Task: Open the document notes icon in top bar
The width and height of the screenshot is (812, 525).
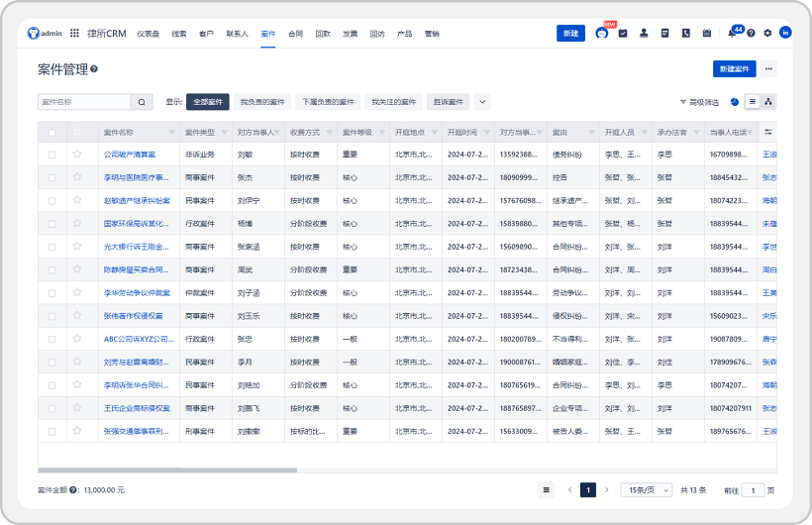Action: click(664, 33)
